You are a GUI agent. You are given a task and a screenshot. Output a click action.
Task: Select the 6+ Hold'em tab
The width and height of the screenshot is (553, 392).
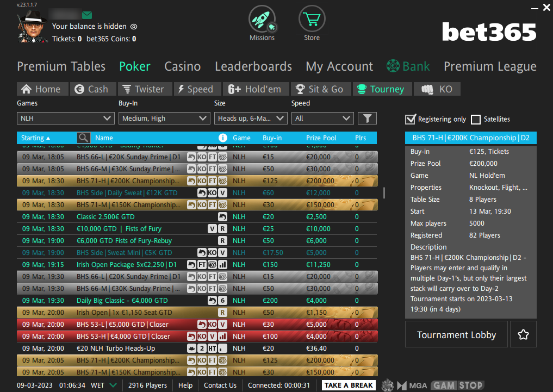click(x=256, y=89)
